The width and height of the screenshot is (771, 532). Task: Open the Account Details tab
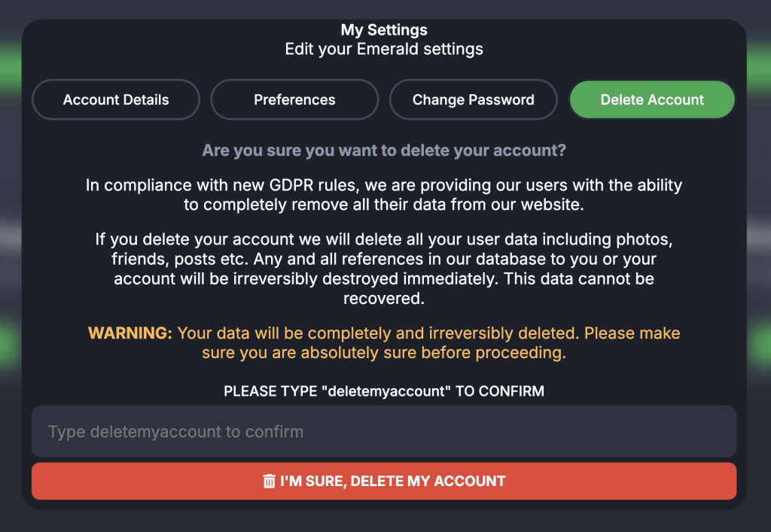pos(116,100)
